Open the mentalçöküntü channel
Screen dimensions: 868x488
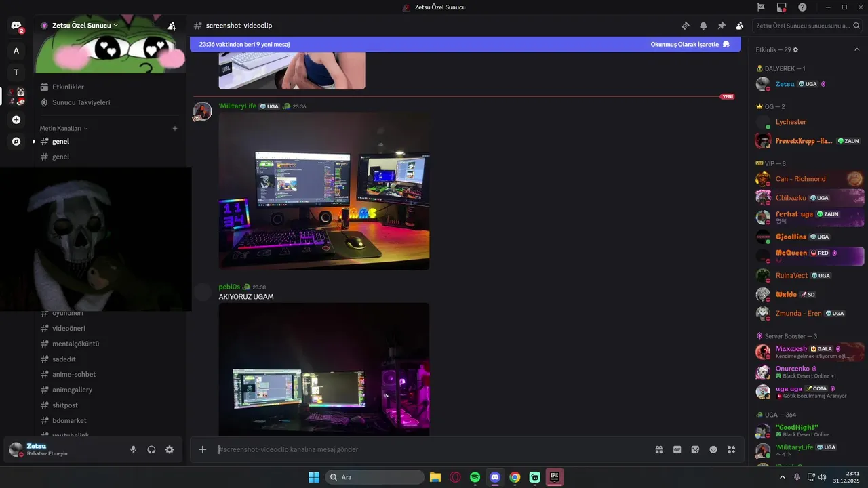pos(109,344)
